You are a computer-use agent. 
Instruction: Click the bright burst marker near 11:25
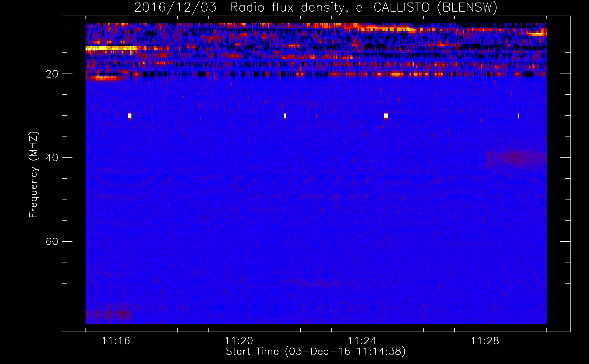(386, 116)
